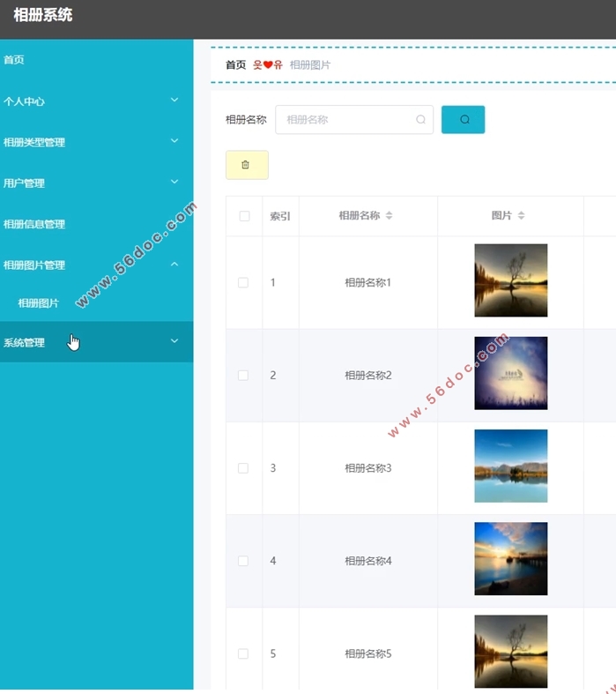Click 相册系统 header title
The height and width of the screenshot is (694, 616).
pos(43,15)
